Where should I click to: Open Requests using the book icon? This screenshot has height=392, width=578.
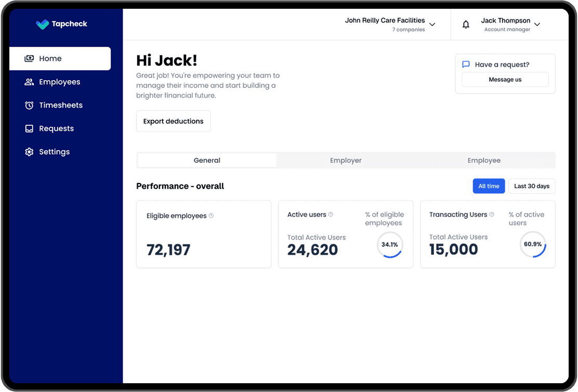pos(29,128)
